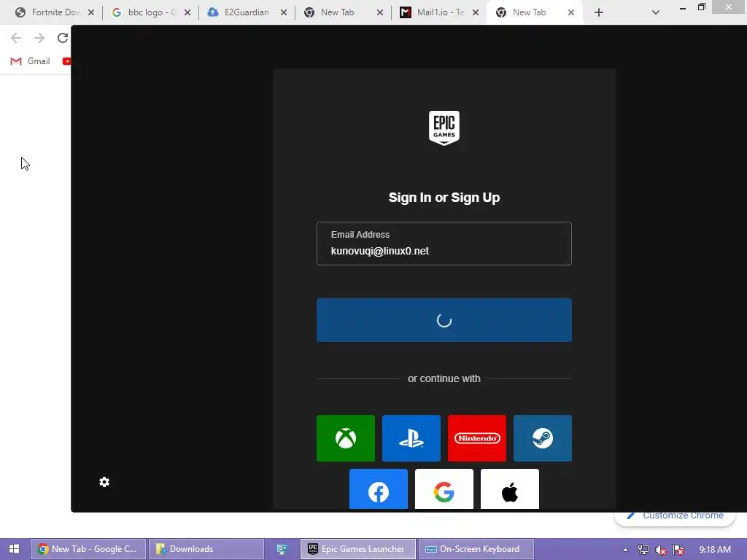The width and height of the screenshot is (747, 560).
Task: Close the Fortnite Download tab
Action: tap(91, 12)
